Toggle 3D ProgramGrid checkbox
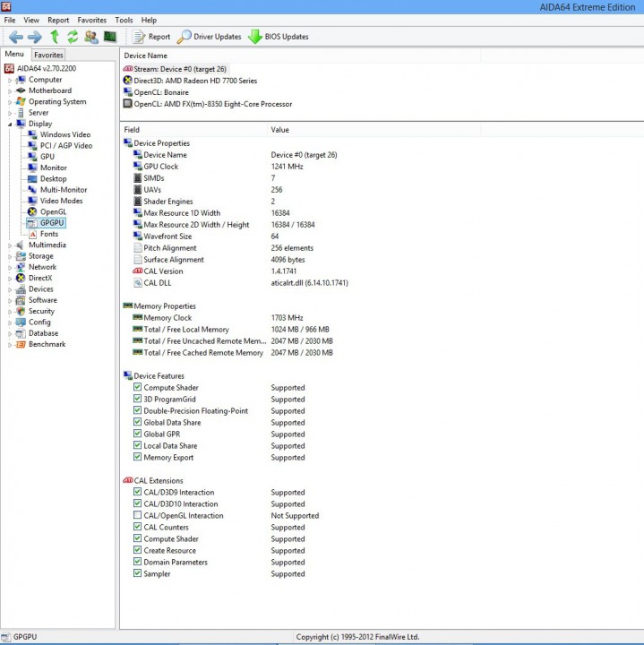 click(137, 399)
